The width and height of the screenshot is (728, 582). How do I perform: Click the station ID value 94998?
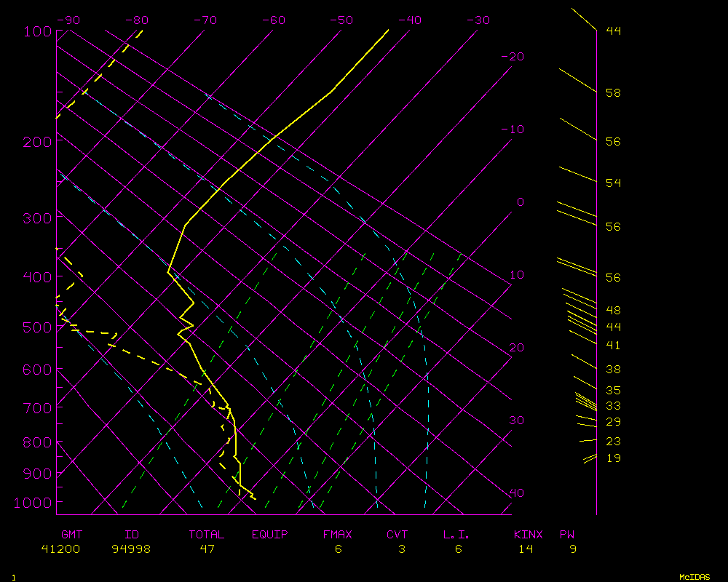[131, 549]
